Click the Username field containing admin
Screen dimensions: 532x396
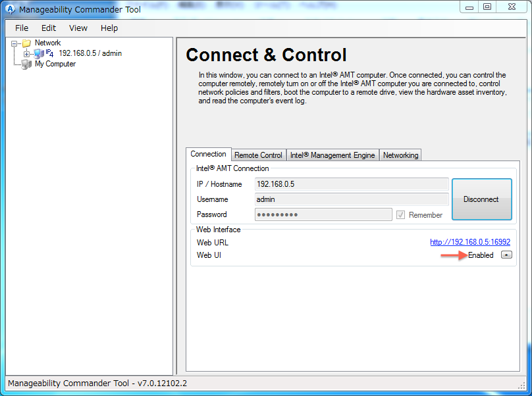click(352, 199)
